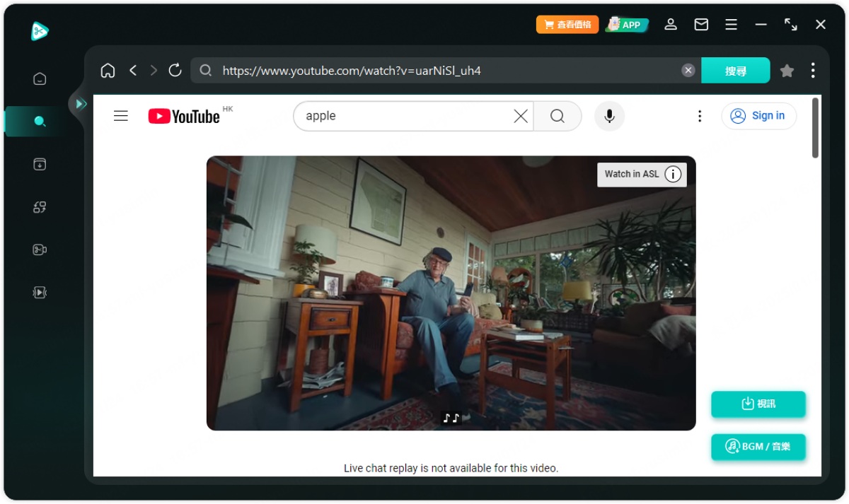Reload the current YouTube page
The image size is (849, 504).
click(175, 70)
